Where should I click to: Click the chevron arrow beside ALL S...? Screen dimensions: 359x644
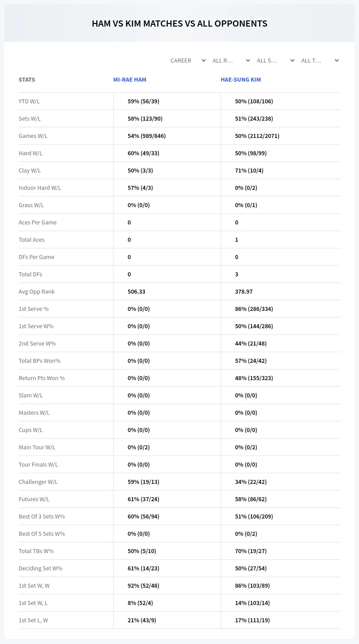tap(292, 60)
